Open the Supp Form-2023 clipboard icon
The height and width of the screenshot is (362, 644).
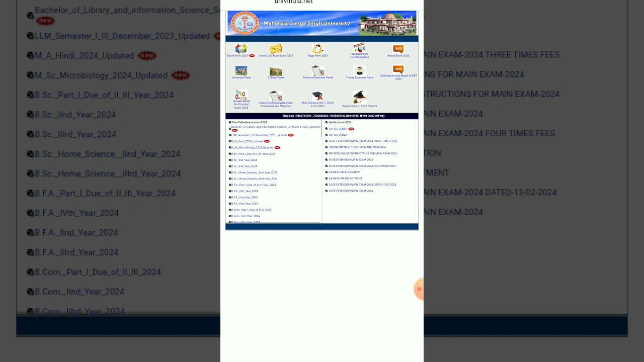pyautogui.click(x=317, y=49)
